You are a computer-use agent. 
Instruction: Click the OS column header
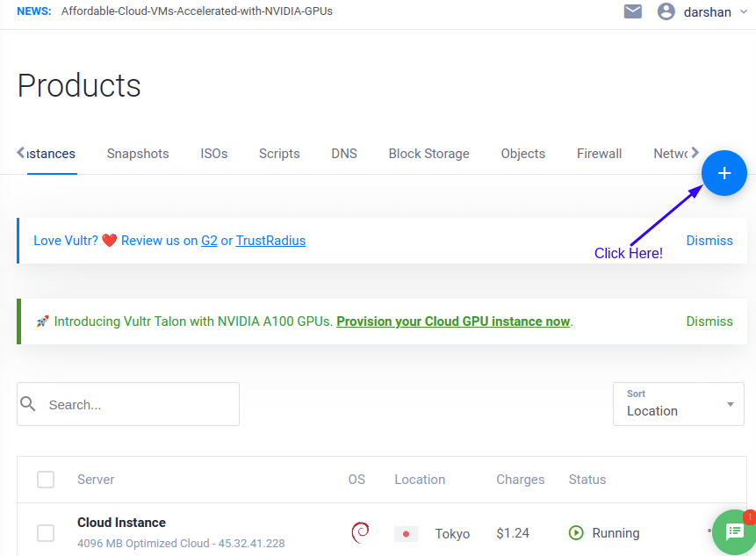pos(356,480)
